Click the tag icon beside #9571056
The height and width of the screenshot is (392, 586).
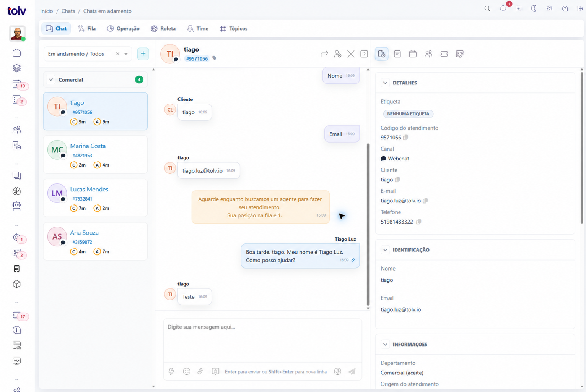[x=215, y=58]
